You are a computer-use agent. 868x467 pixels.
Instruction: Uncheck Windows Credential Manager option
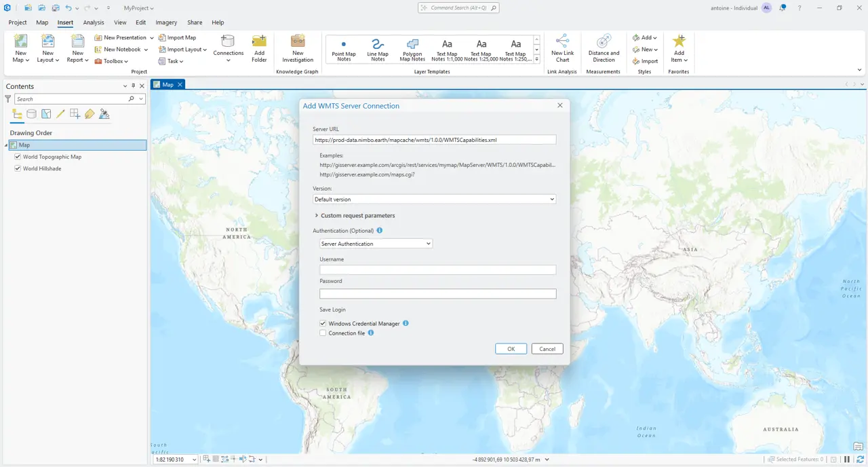[x=323, y=324]
